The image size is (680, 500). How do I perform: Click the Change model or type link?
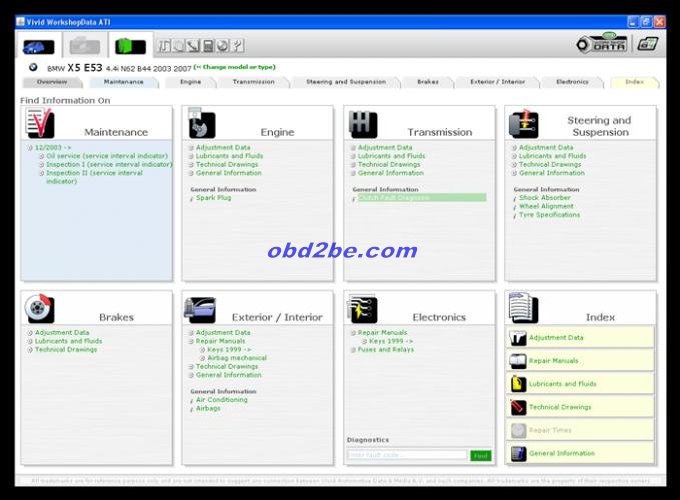(x=235, y=67)
